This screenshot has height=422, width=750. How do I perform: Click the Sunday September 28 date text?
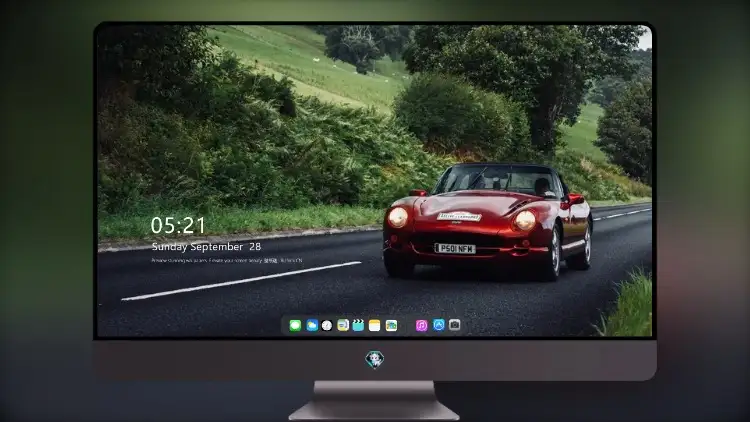(206, 247)
